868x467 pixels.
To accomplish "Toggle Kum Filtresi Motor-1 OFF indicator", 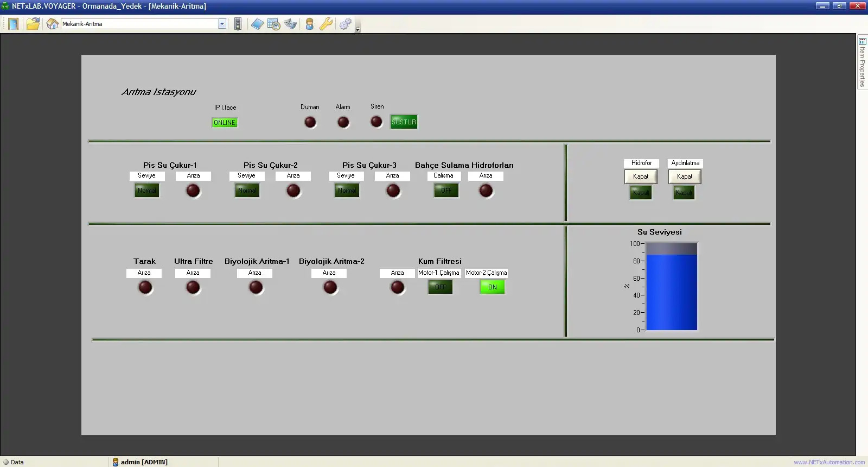I will click(x=440, y=287).
